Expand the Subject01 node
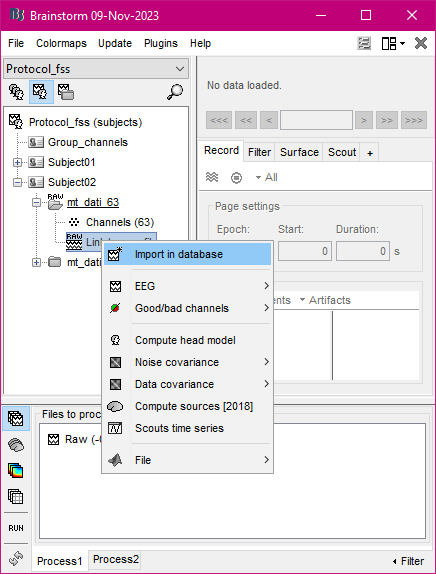This screenshot has width=436, height=574. [17, 162]
